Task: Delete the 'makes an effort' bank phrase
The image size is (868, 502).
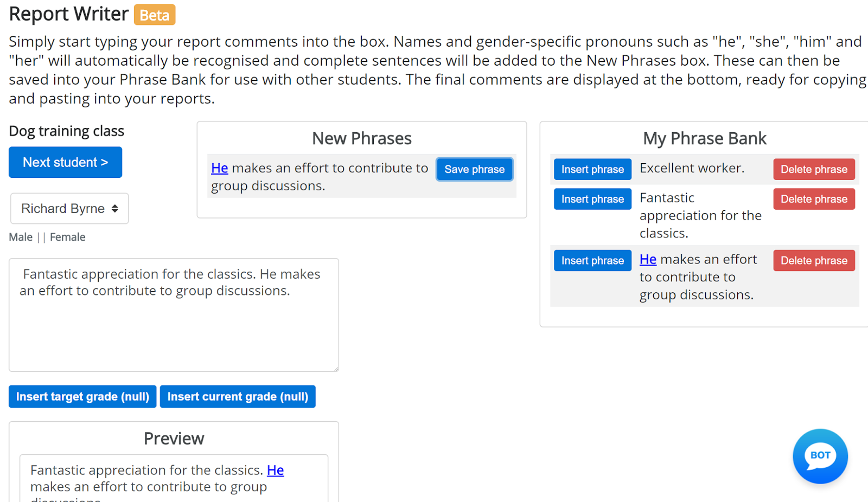Action: coord(814,261)
